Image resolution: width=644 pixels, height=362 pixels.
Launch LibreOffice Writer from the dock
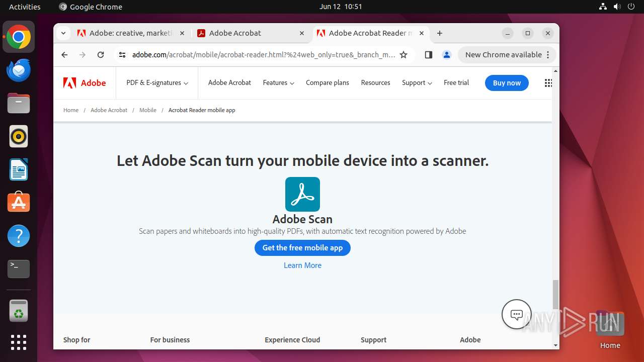(x=19, y=169)
